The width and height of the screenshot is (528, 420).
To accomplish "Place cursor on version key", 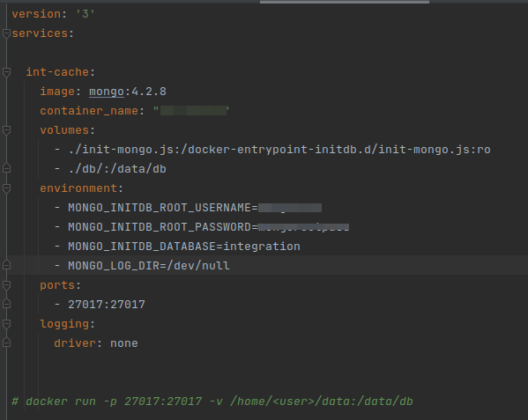I will pyautogui.click(x=36, y=14).
